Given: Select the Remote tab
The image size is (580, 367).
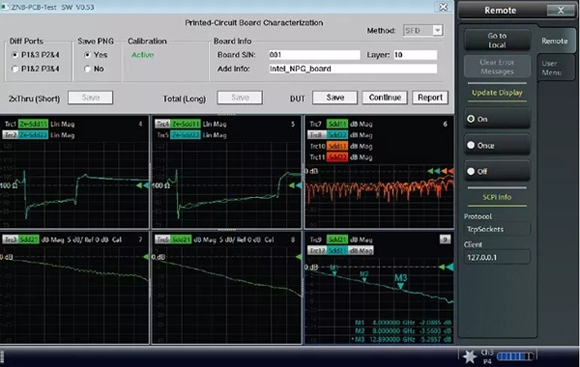Looking at the screenshot, I should 554,41.
